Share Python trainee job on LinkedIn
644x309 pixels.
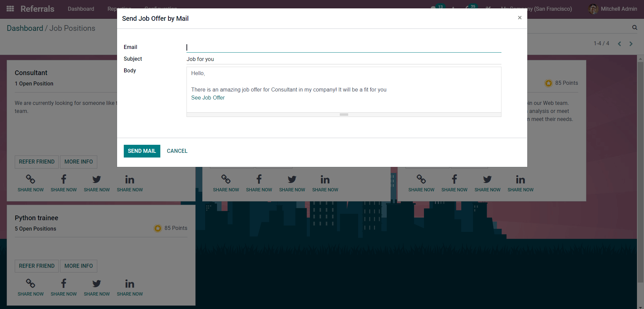click(130, 284)
